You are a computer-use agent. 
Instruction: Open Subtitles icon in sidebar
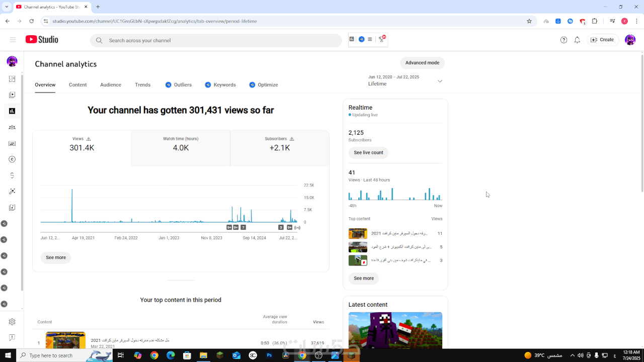12,143
